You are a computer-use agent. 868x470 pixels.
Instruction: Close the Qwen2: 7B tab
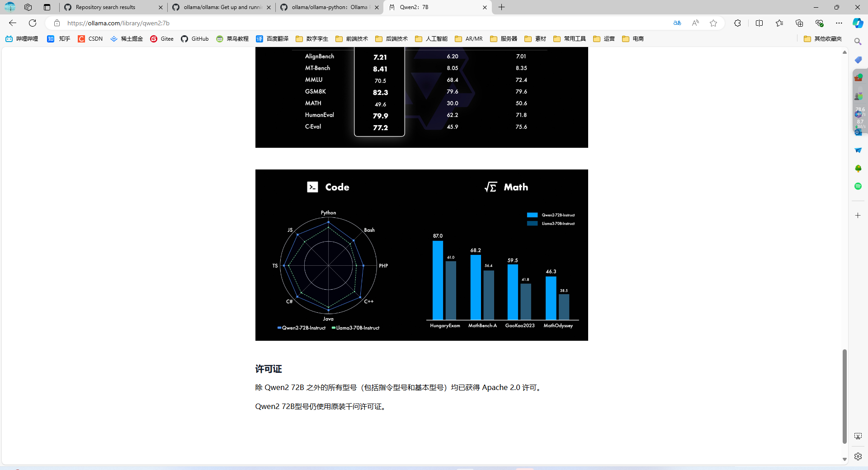point(485,7)
